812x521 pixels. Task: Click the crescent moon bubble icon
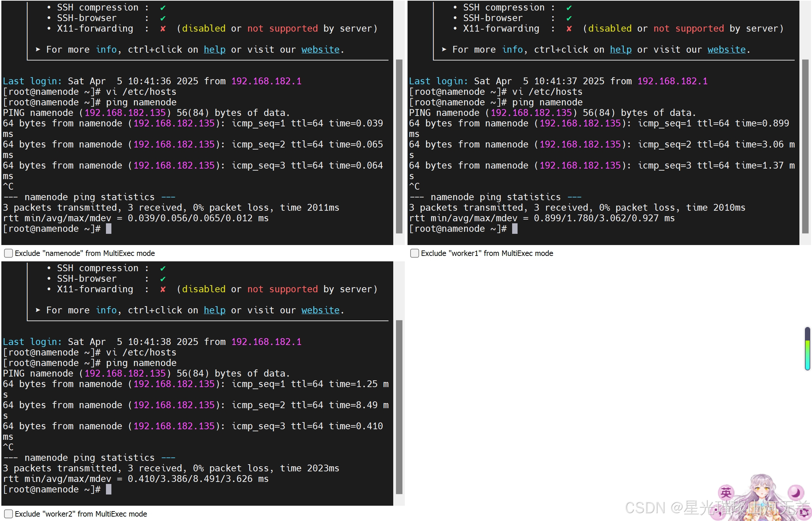(x=796, y=492)
